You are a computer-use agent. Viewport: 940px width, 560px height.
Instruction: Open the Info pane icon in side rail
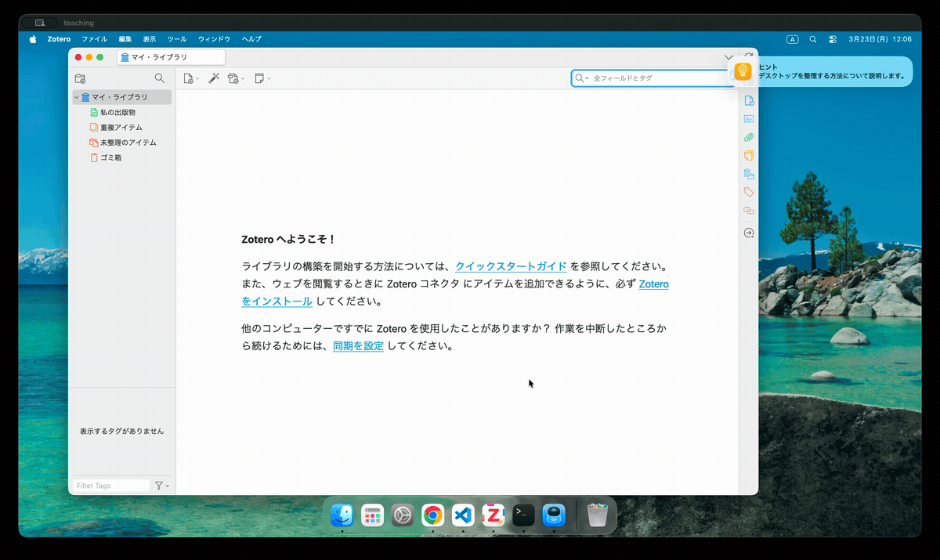click(749, 101)
